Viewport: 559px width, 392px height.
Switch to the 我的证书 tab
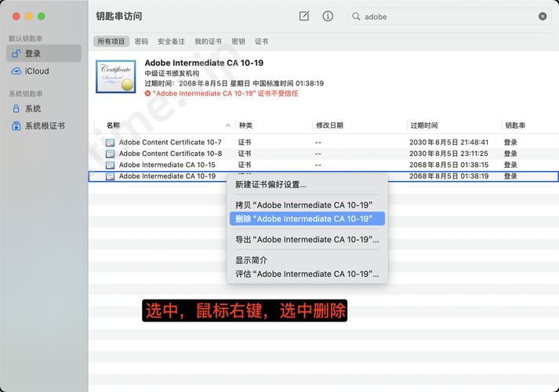pyautogui.click(x=208, y=42)
